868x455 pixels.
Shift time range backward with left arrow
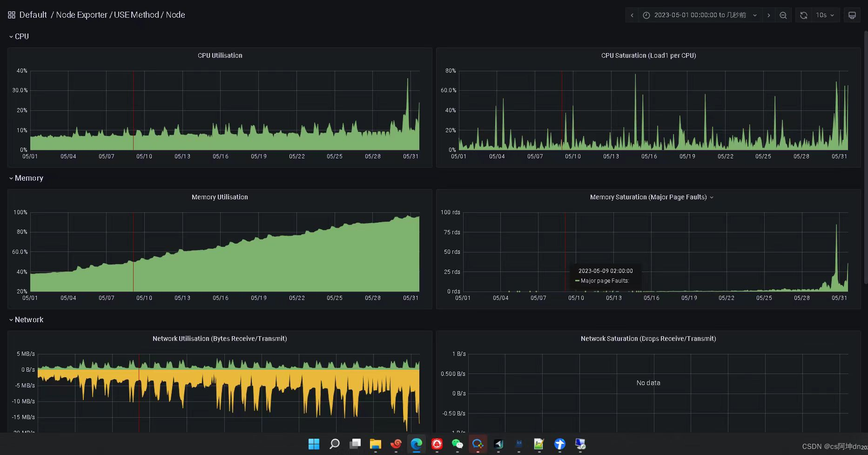coord(632,15)
